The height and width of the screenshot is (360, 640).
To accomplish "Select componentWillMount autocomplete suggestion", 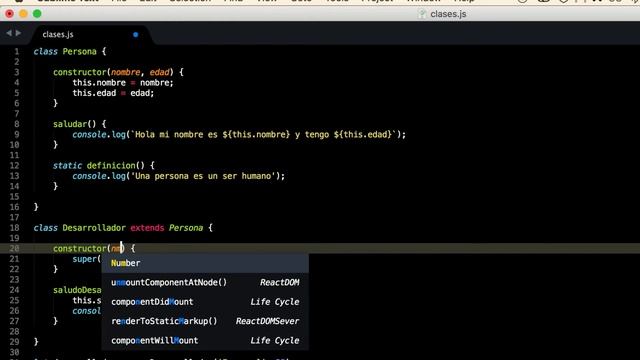I will click(x=205, y=340).
